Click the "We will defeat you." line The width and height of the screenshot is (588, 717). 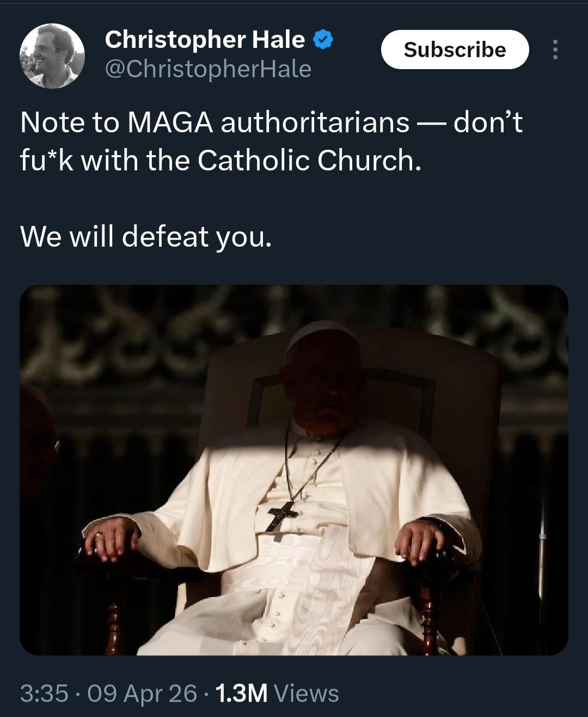pyautogui.click(x=145, y=236)
